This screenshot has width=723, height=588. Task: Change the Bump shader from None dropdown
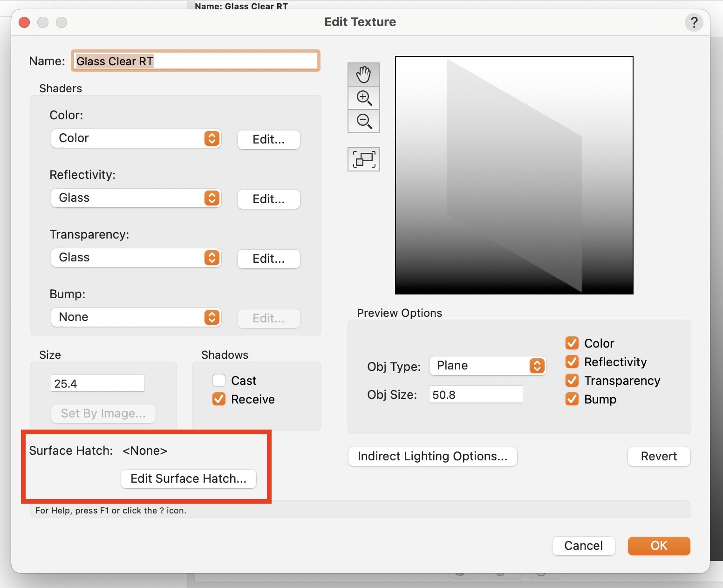point(136,317)
